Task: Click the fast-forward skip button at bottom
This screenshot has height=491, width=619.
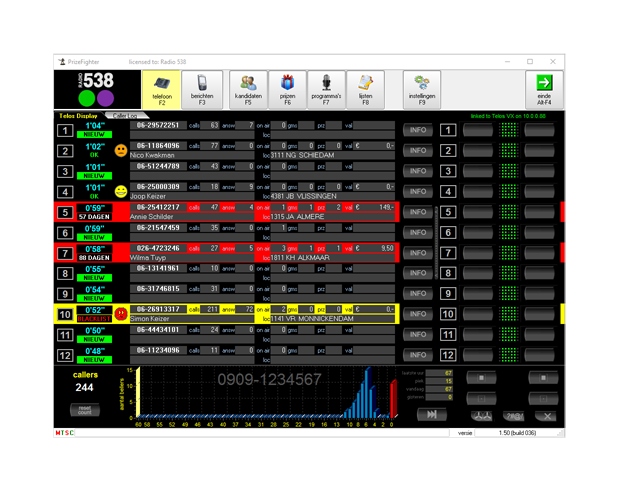Action: pyautogui.click(x=431, y=414)
